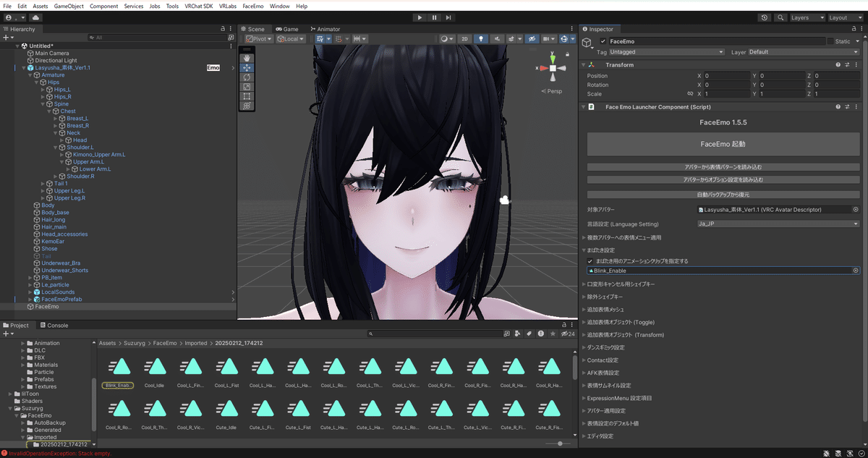Open the Layout dropdown

845,17
